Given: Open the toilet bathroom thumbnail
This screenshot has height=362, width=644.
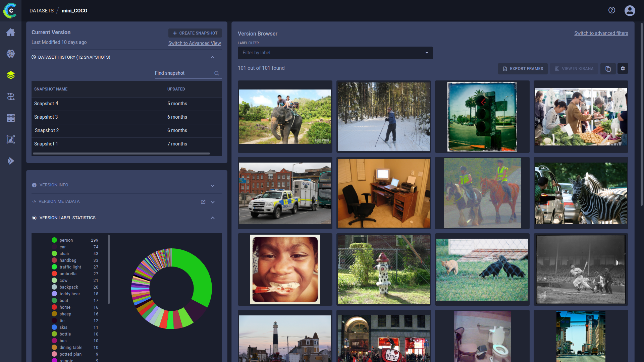Looking at the screenshot, I should 482,337.
